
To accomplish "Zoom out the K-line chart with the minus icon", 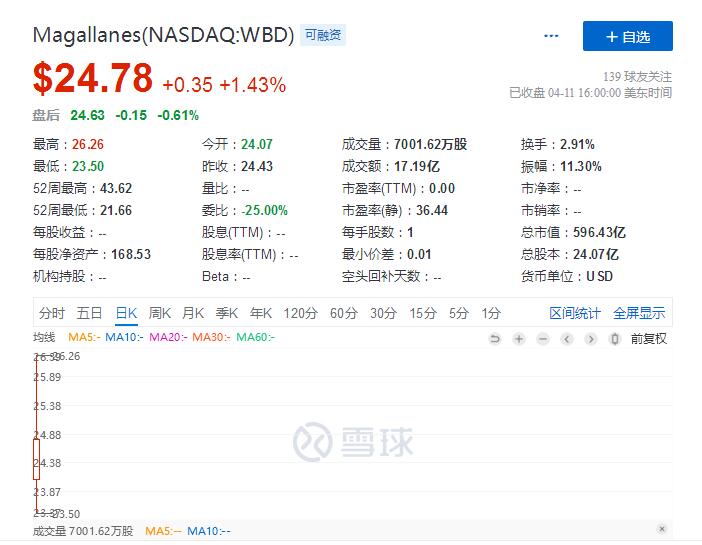I will 543,339.
